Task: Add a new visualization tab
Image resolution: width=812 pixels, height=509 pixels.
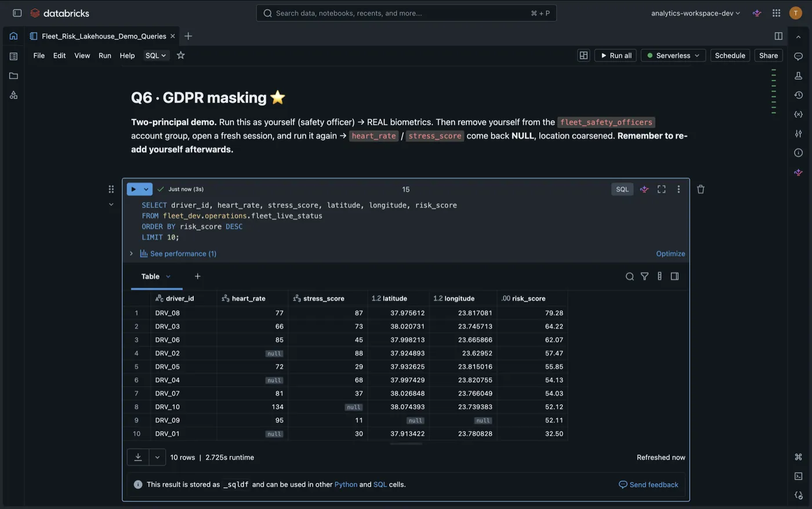Action: tap(197, 277)
